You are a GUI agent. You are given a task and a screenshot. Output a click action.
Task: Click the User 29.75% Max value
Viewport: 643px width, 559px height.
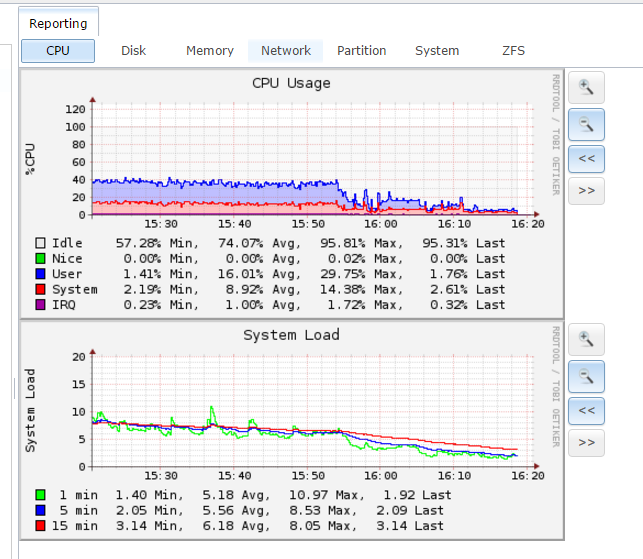362,274
